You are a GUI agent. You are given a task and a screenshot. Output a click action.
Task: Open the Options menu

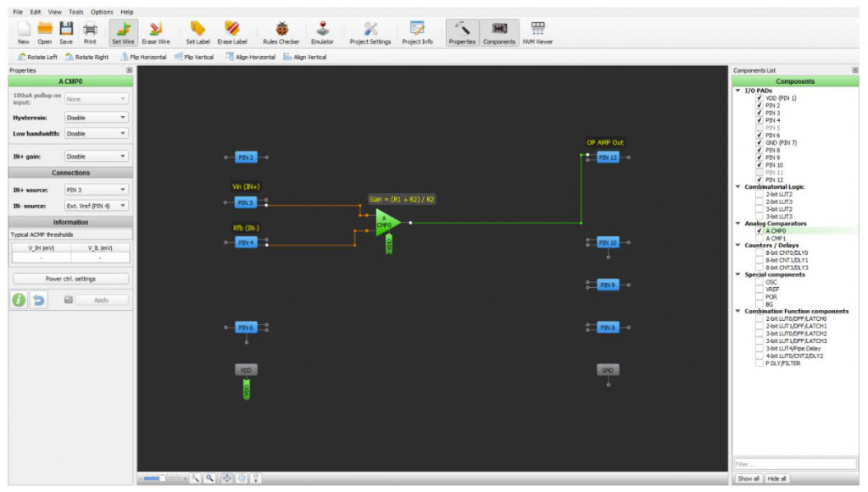coord(102,12)
